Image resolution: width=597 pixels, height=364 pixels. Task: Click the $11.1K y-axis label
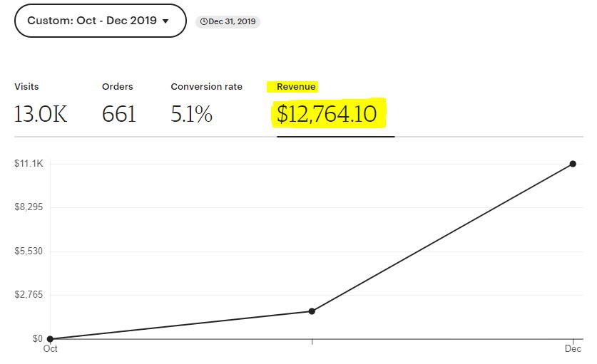coord(29,164)
